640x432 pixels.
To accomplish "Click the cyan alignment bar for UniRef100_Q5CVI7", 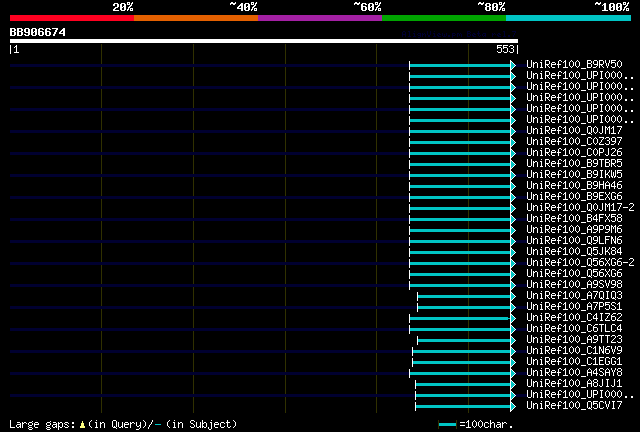I will coord(463,407).
